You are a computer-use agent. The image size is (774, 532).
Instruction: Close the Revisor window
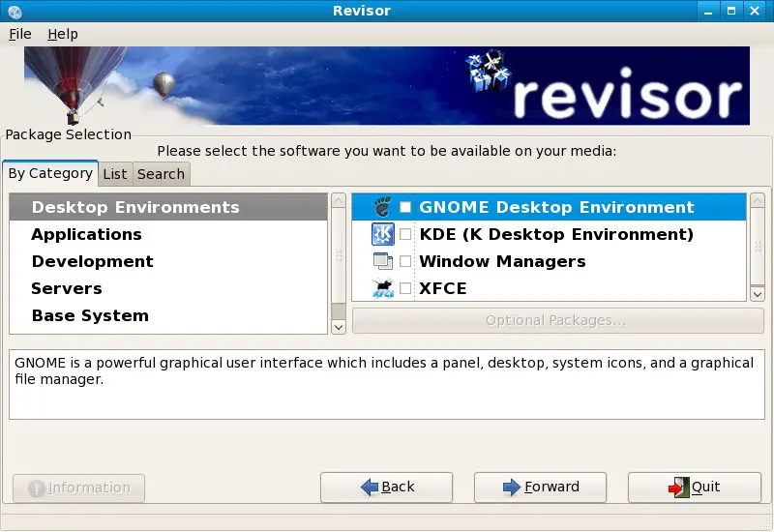tap(755, 11)
